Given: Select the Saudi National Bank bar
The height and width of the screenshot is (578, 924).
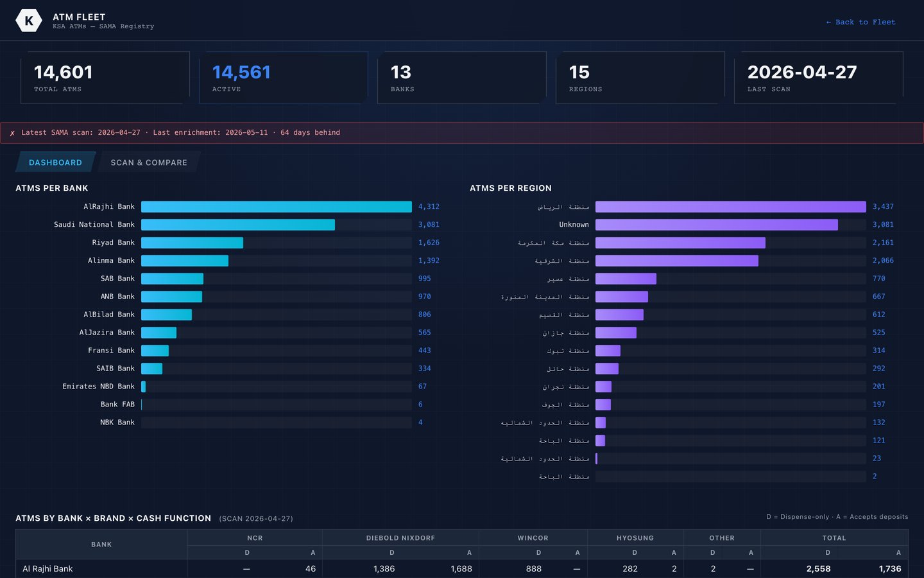Looking at the screenshot, I should coord(238,225).
